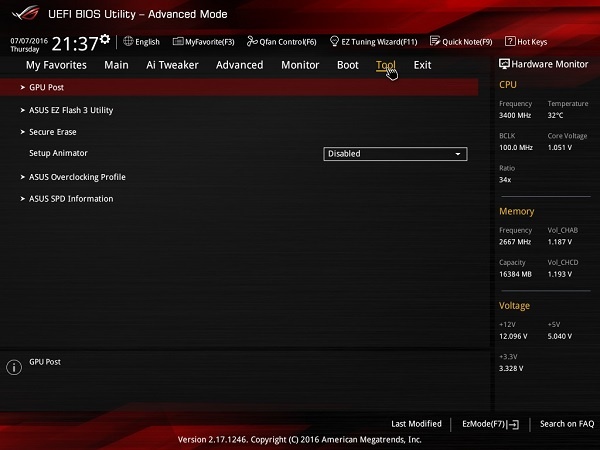Image resolution: width=600 pixels, height=450 pixels.
Task: Click the Vol_CHAB value 1.187 V
Action: (x=560, y=242)
